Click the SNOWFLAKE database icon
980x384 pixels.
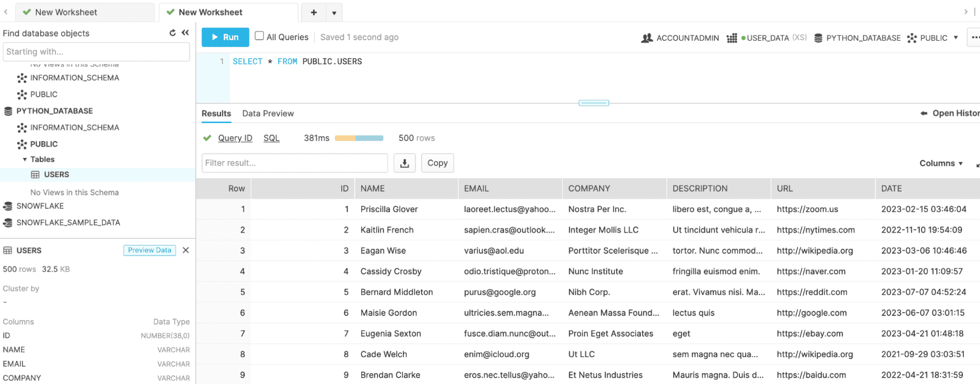click(x=8, y=206)
